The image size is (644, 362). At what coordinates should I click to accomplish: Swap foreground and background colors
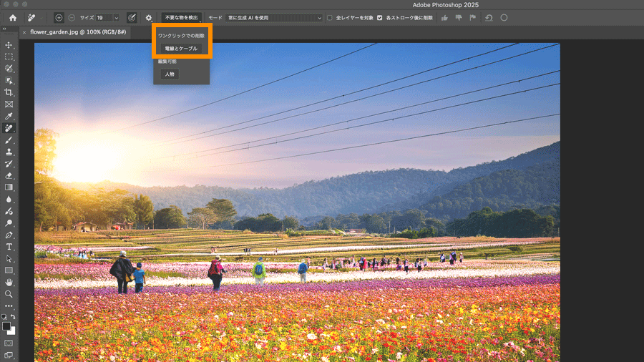(13, 317)
